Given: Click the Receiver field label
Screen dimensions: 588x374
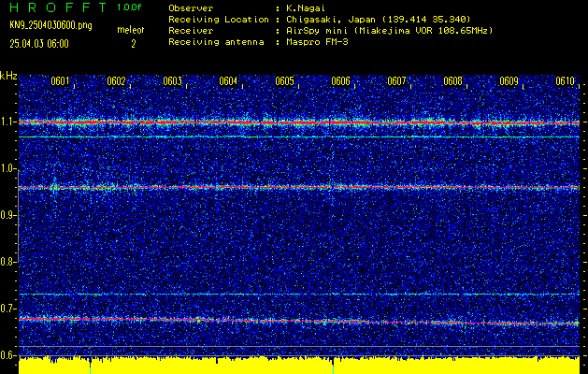Looking at the screenshot, I should (x=191, y=31).
